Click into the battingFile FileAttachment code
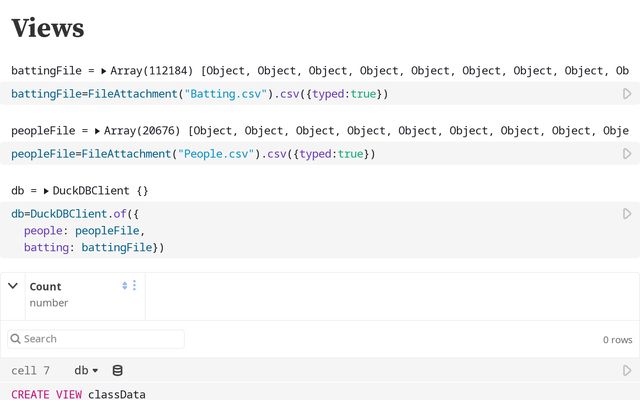The height and width of the screenshot is (400, 640). 200,94
